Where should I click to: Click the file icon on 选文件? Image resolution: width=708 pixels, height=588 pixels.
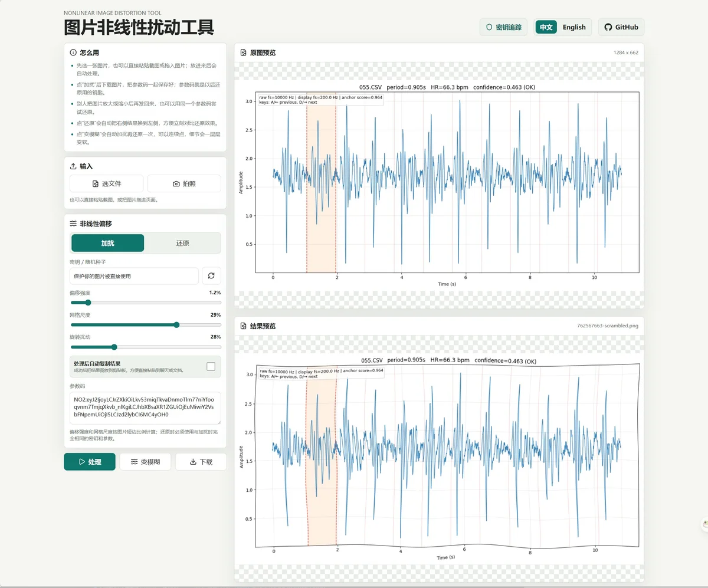(x=95, y=184)
